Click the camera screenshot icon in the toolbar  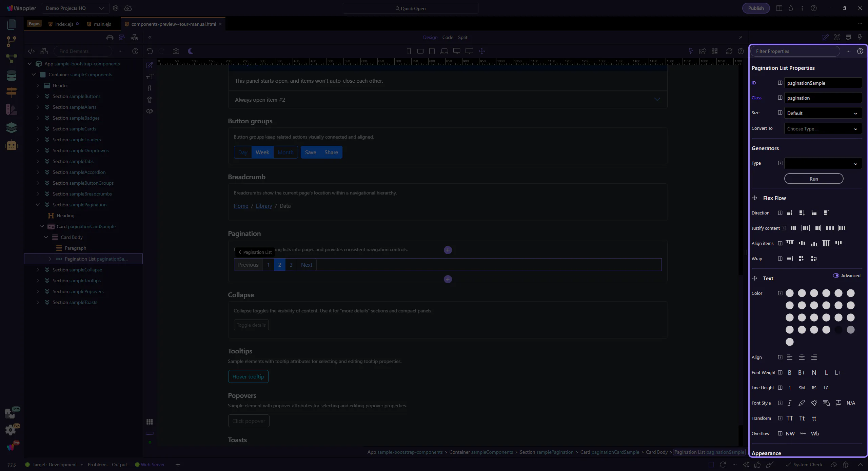176,51
